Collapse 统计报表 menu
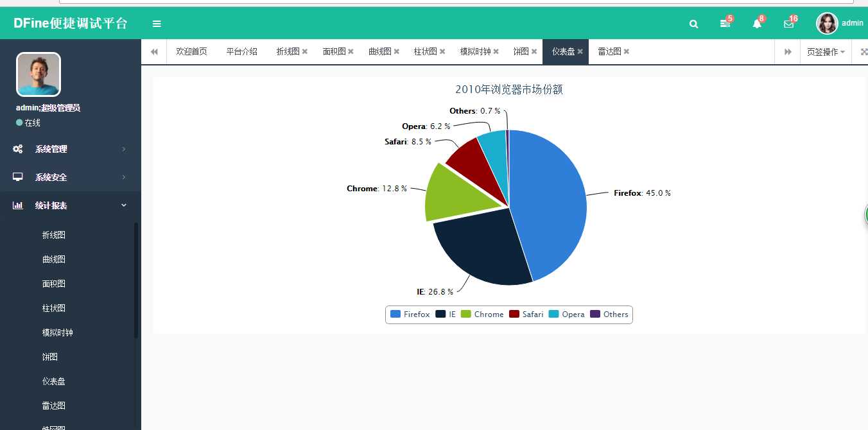Image resolution: width=868 pixels, height=430 pixels. point(71,205)
